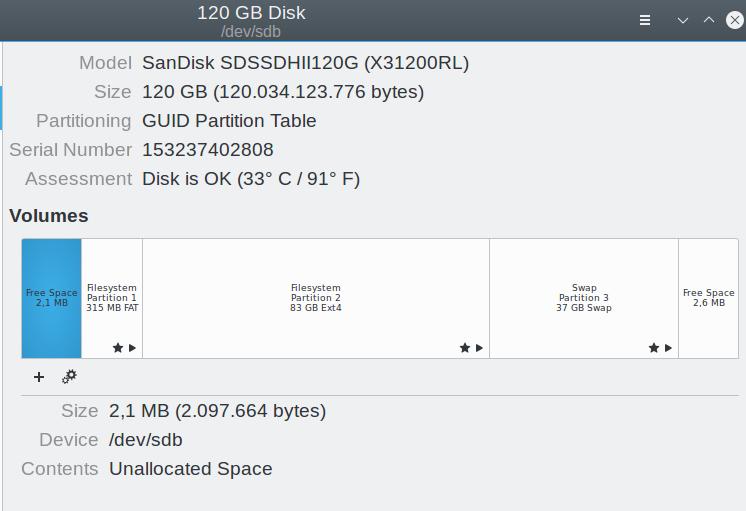The width and height of the screenshot is (746, 511).
Task: Click the plus icon to create a partition
Action: [x=39, y=377]
